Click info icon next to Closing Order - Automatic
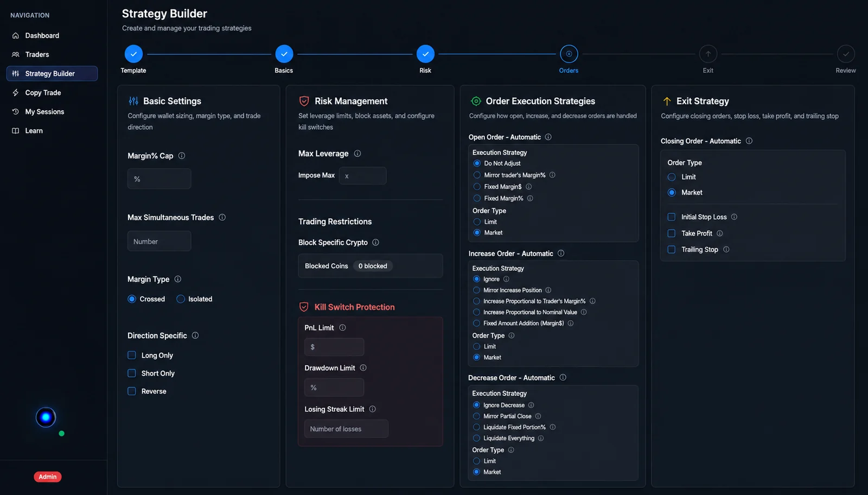 click(x=749, y=141)
